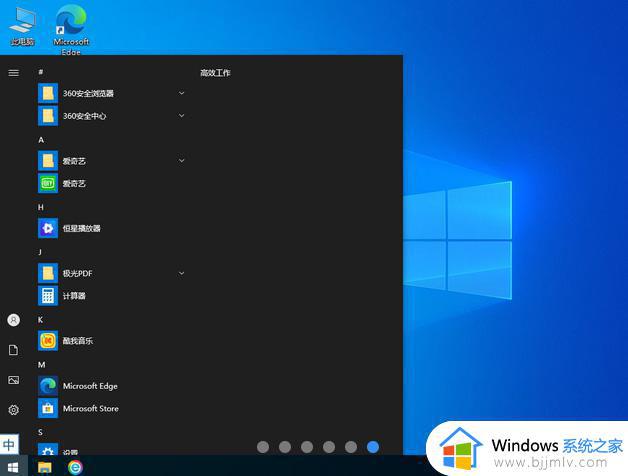This screenshot has width=628, height=476.
Task: Expand the 360安全中心 folder chevron
Action: (181, 116)
